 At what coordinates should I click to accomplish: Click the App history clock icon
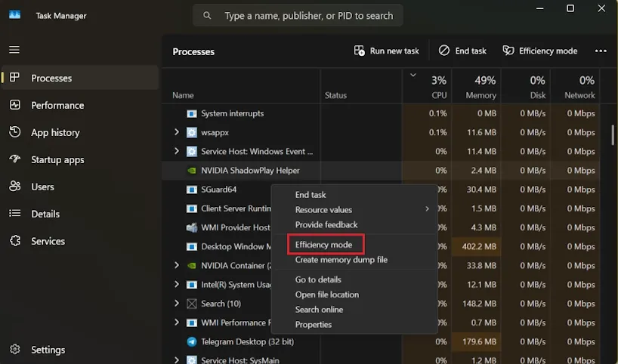point(14,132)
